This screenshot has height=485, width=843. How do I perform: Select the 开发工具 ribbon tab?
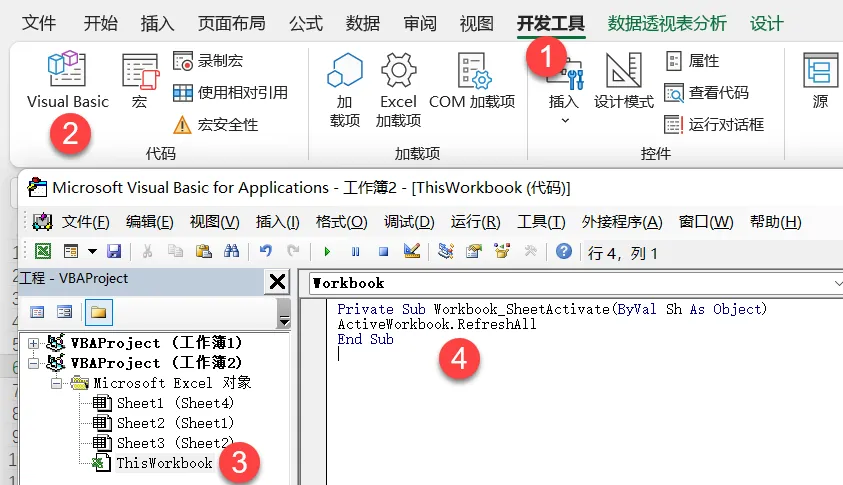551,23
